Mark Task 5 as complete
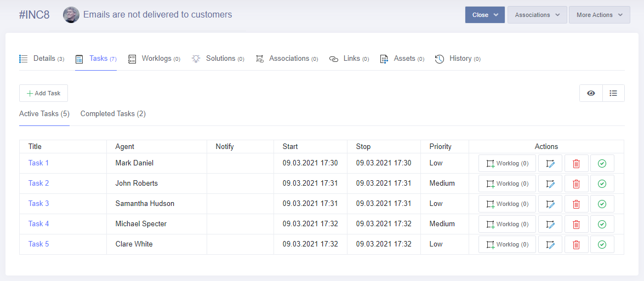This screenshot has height=281, width=644. pyautogui.click(x=602, y=244)
